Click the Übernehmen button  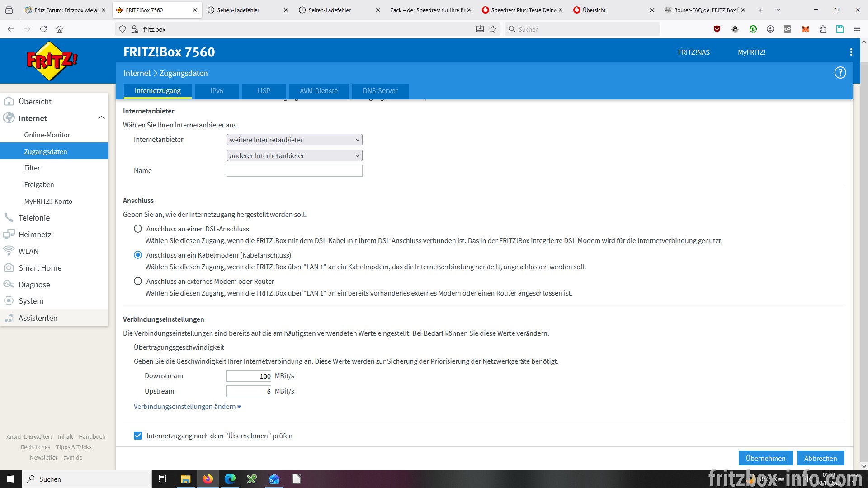click(765, 458)
